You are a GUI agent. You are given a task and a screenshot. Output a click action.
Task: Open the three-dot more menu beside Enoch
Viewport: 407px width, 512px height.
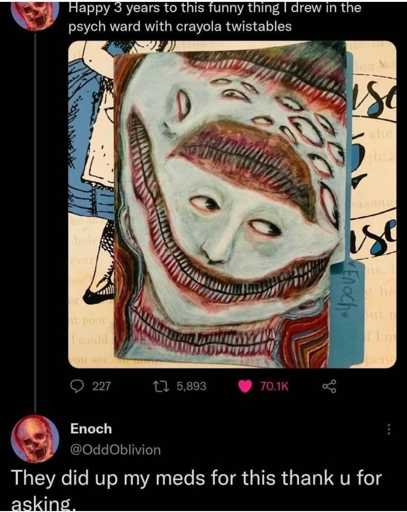[388, 429]
